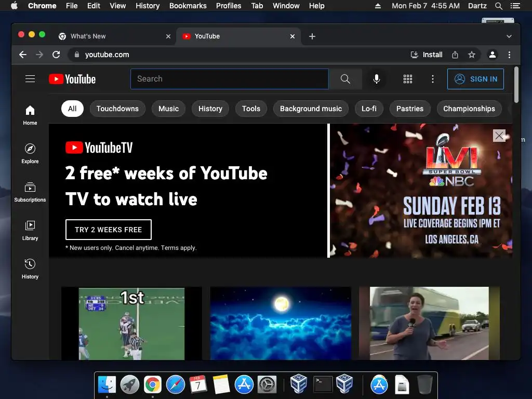This screenshot has height=399, width=532.
Task: Open Terminal from the dock
Action: (x=323, y=384)
